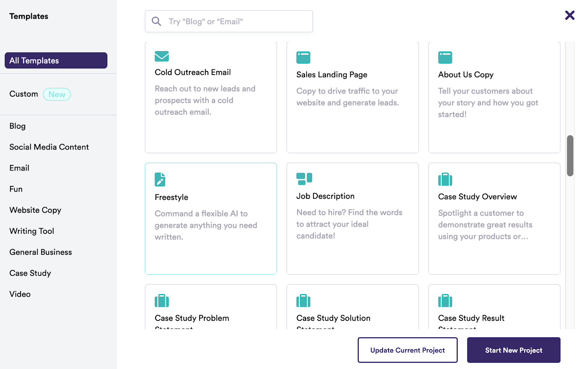Open the Fun category
This screenshot has height=369, width=588.
16,189
